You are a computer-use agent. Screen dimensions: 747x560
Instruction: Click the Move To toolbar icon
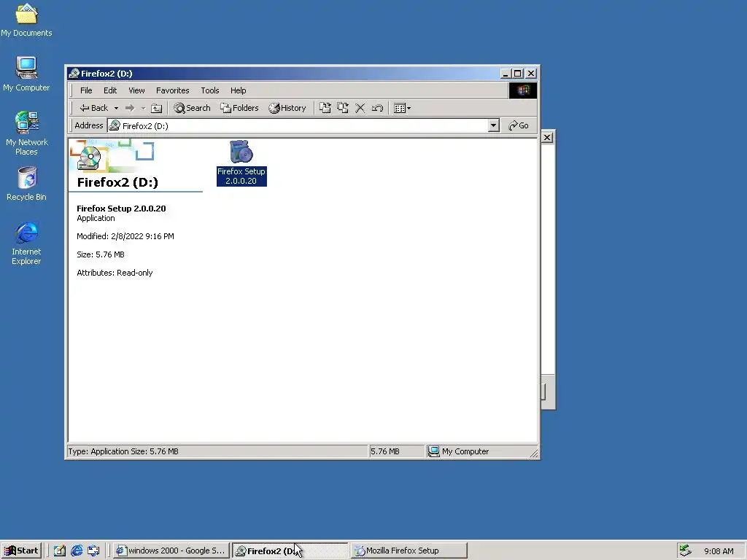click(x=325, y=108)
